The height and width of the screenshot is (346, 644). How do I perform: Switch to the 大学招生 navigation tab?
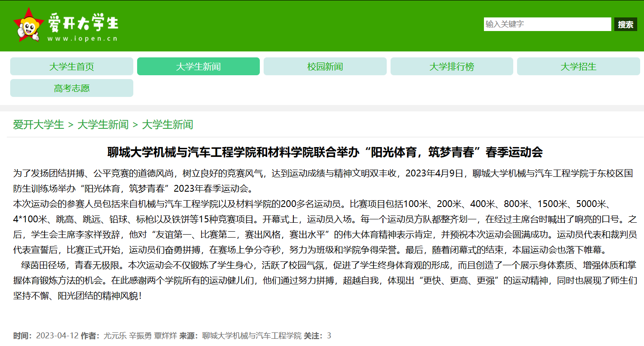578,67
